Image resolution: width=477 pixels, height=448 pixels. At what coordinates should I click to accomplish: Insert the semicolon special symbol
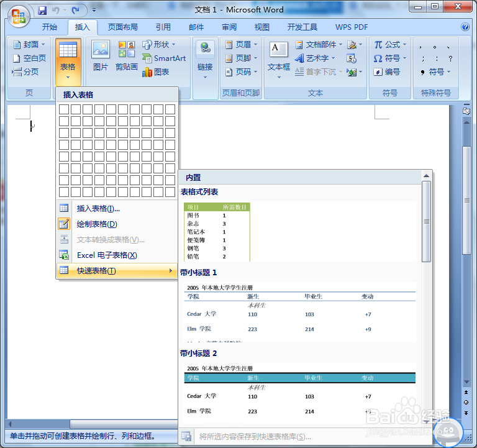click(x=423, y=58)
